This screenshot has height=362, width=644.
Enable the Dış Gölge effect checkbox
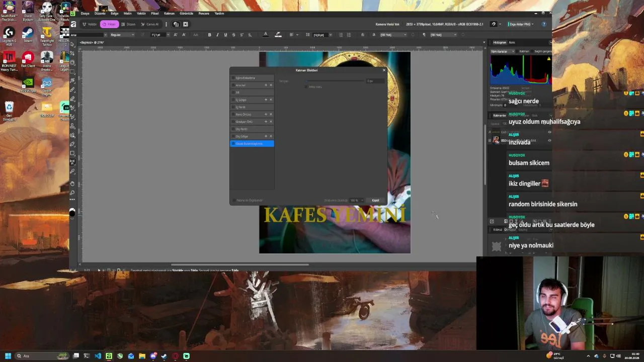(233, 136)
